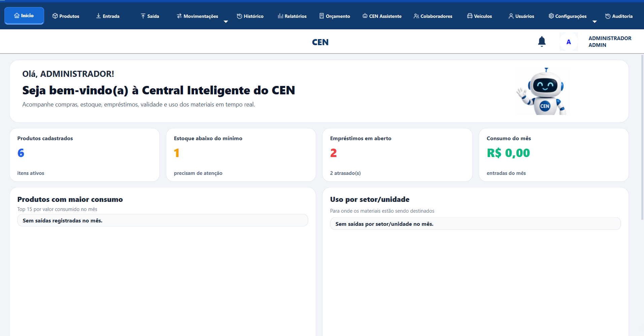Open the Auditoria menu label
Screen dimensions: 644x336
click(x=622, y=16)
